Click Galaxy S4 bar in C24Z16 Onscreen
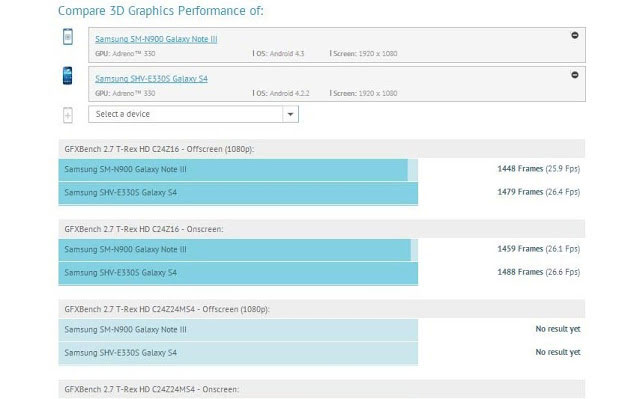 click(x=238, y=273)
